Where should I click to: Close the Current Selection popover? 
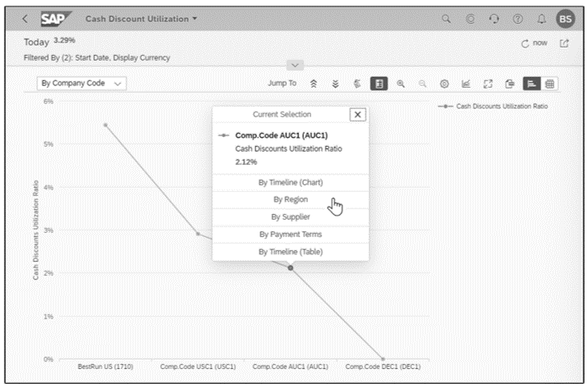358,115
